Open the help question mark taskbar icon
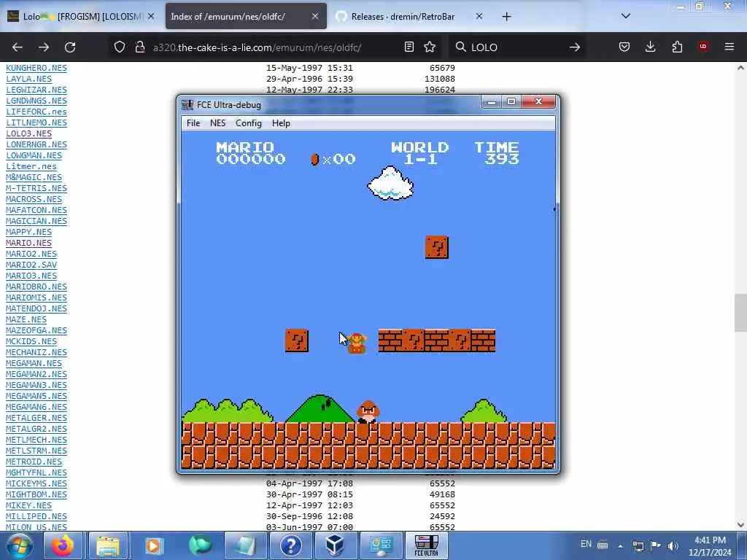The width and height of the screenshot is (747, 560). (290, 545)
